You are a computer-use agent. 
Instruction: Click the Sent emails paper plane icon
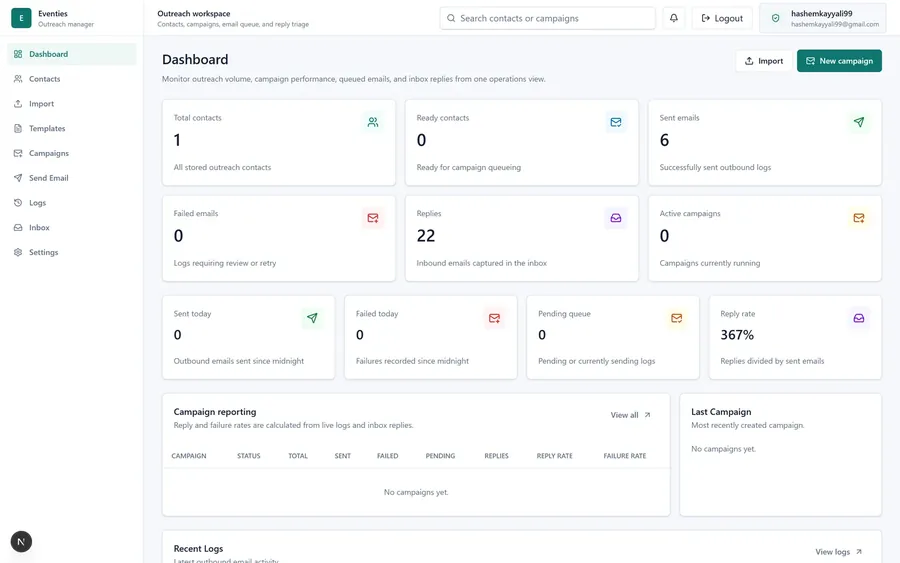(x=859, y=122)
